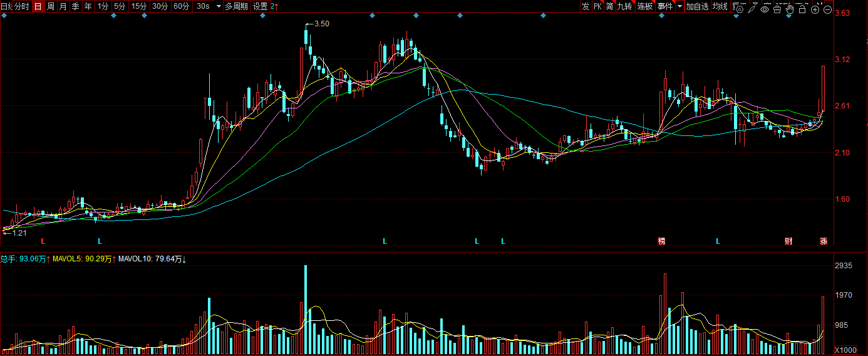The width and height of the screenshot is (868, 356).
Task: Click the 榜 event marker under chart
Action: click(x=661, y=241)
